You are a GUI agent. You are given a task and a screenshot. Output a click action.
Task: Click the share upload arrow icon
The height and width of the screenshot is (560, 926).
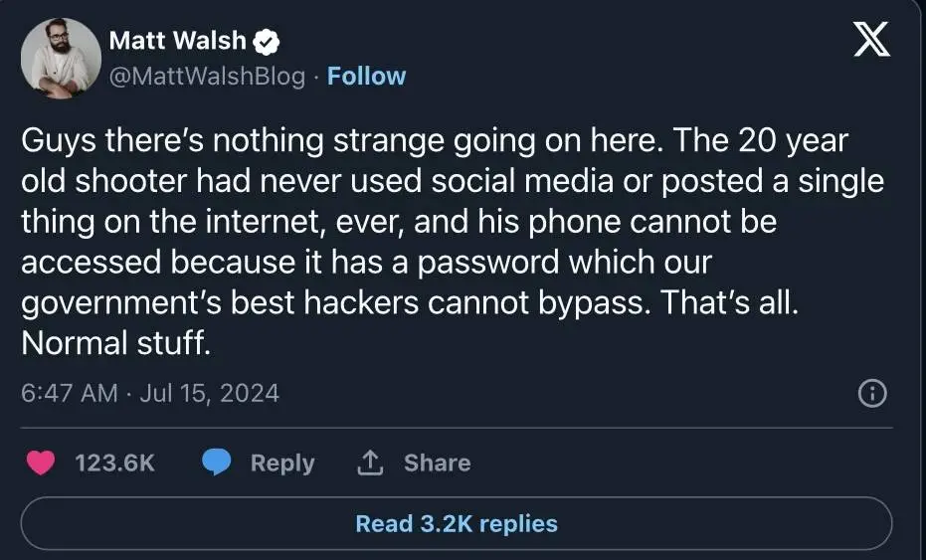tap(370, 463)
